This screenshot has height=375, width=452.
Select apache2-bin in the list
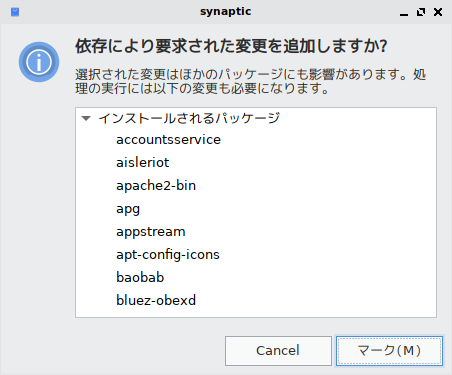256,186
